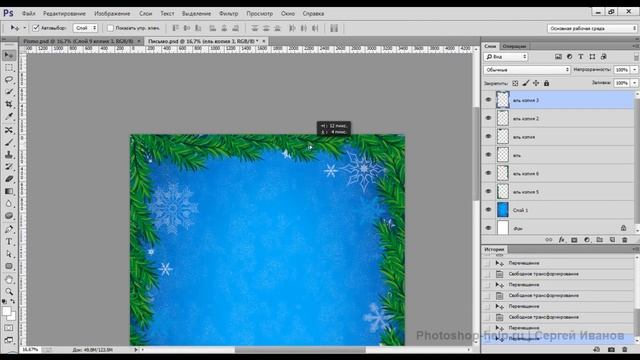Hide the 'ель копия 3' layer
This screenshot has width=640, height=360.
[x=488, y=100]
